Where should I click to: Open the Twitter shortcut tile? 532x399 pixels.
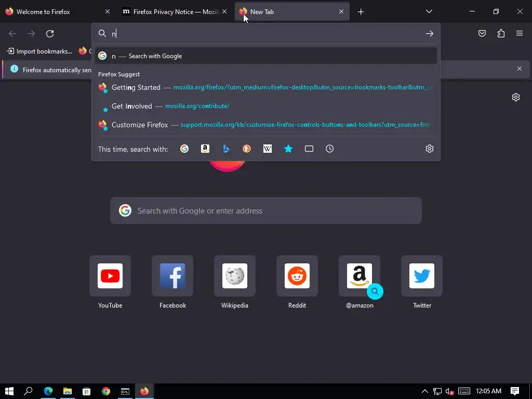(422, 276)
